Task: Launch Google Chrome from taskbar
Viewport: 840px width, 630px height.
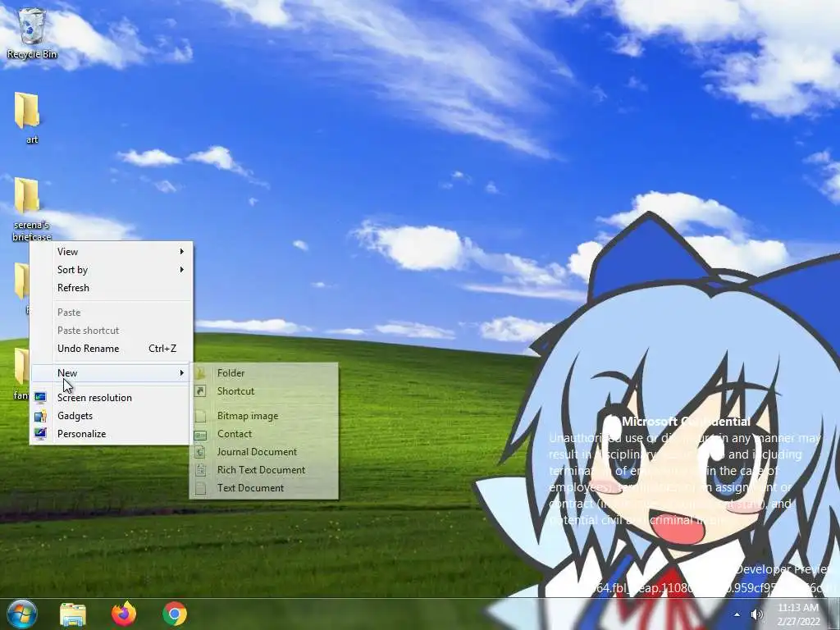Action: [x=175, y=614]
